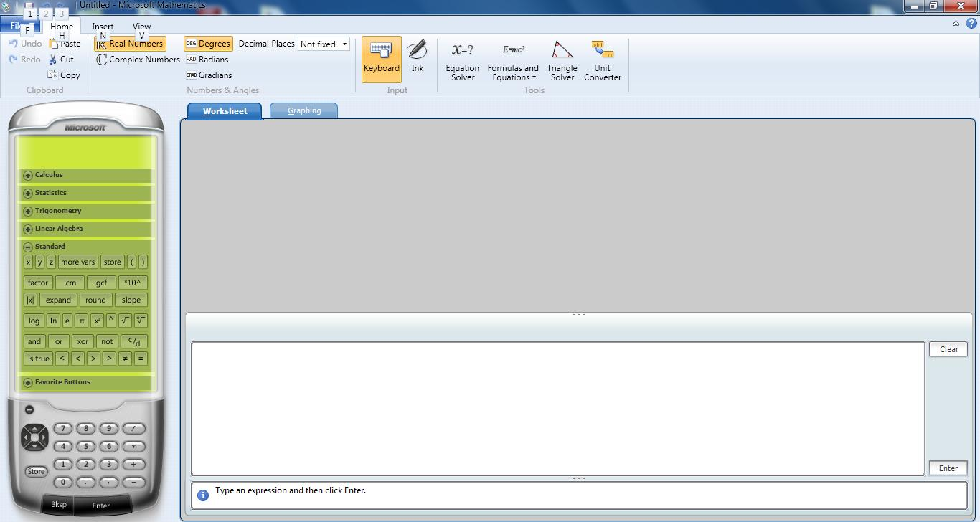Open the View ribbon tab

[x=141, y=26]
